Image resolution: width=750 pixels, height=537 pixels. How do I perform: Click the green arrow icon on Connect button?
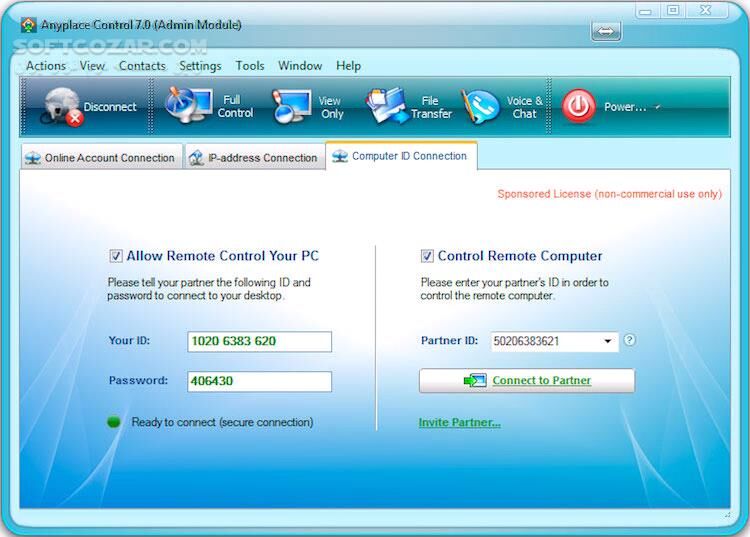474,381
